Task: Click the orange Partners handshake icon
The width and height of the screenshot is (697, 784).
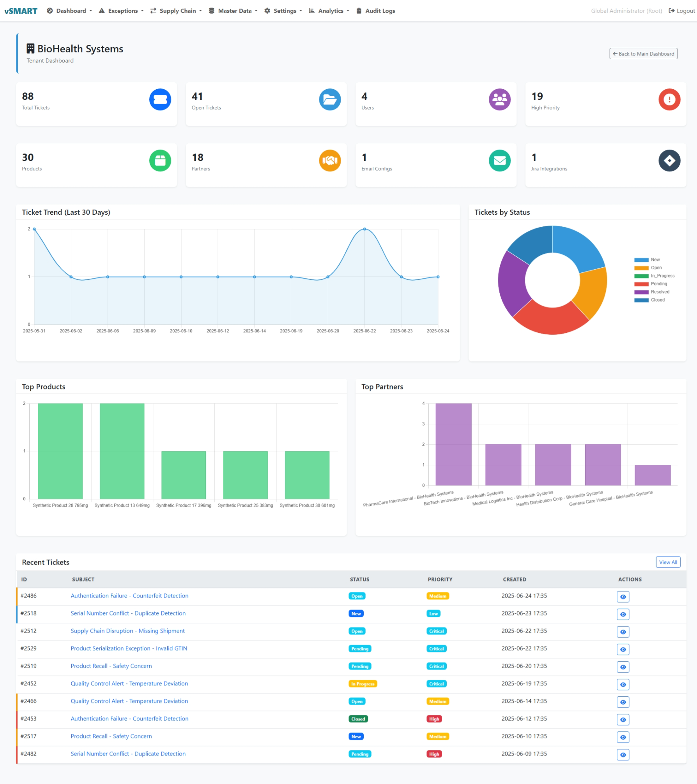Action: [x=330, y=161]
